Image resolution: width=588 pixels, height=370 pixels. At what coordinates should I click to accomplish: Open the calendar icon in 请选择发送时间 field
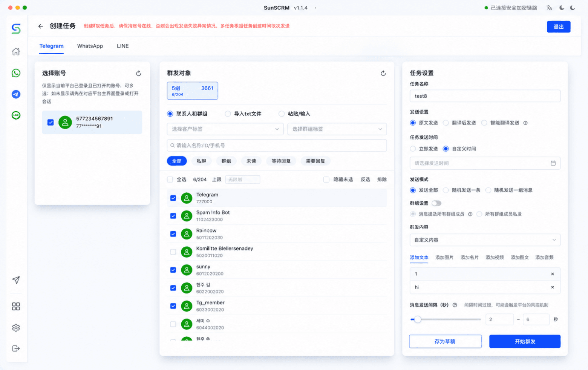pos(553,163)
